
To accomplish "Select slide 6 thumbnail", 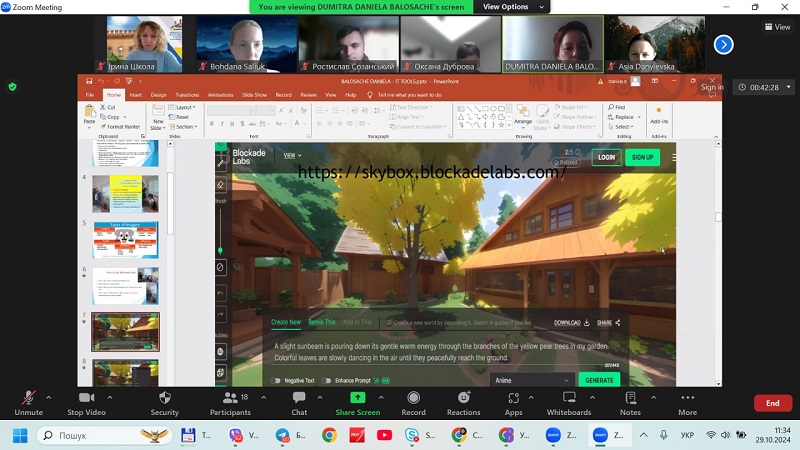I will click(126, 286).
